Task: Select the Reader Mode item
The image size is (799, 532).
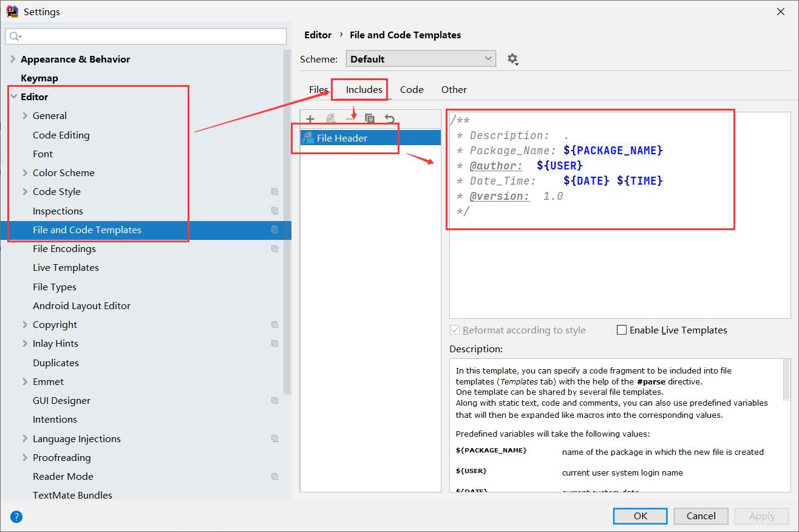Action: [x=63, y=476]
